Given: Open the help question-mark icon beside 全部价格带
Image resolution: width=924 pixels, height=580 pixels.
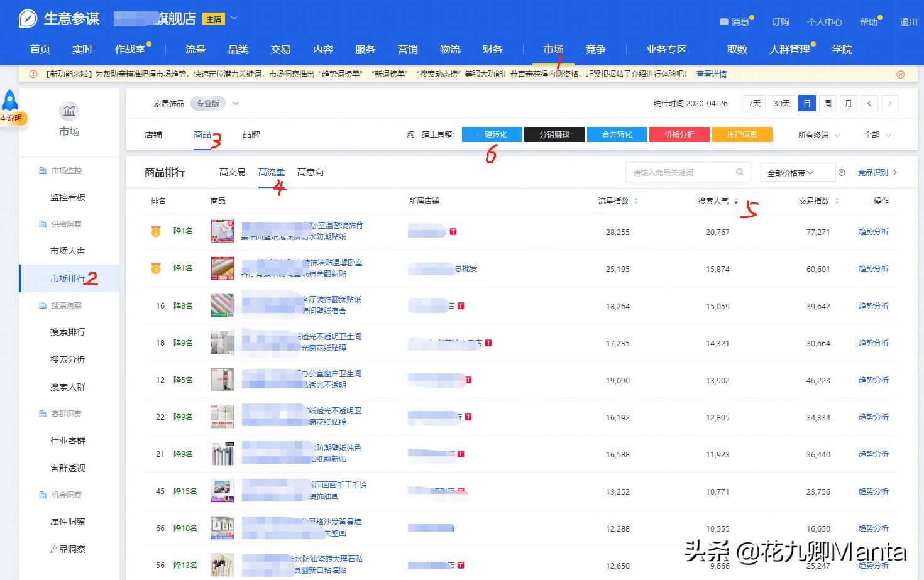Looking at the screenshot, I should pyautogui.click(x=842, y=172).
